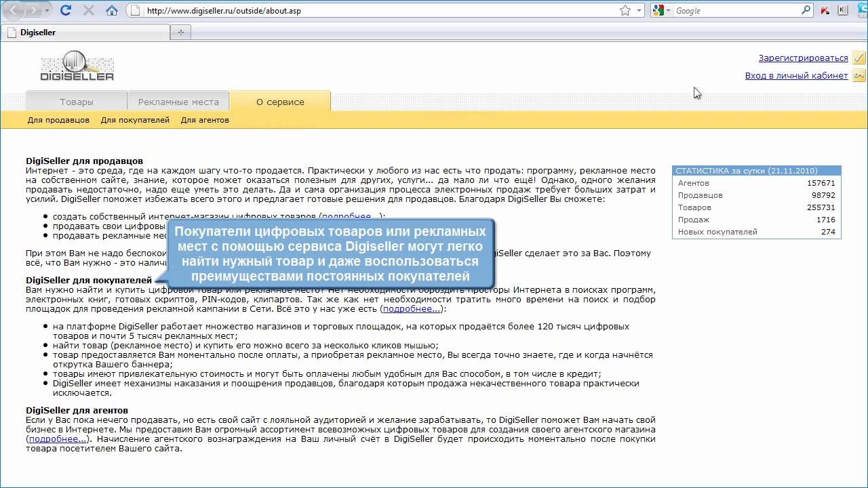Click the Продавцов statistics row
This screenshot has height=488, width=868.
pos(757,195)
